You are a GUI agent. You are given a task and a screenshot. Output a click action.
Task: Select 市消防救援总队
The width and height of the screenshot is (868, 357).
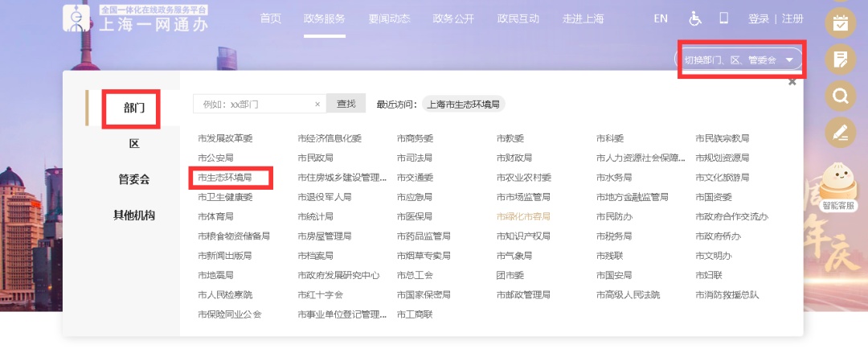pos(727,295)
